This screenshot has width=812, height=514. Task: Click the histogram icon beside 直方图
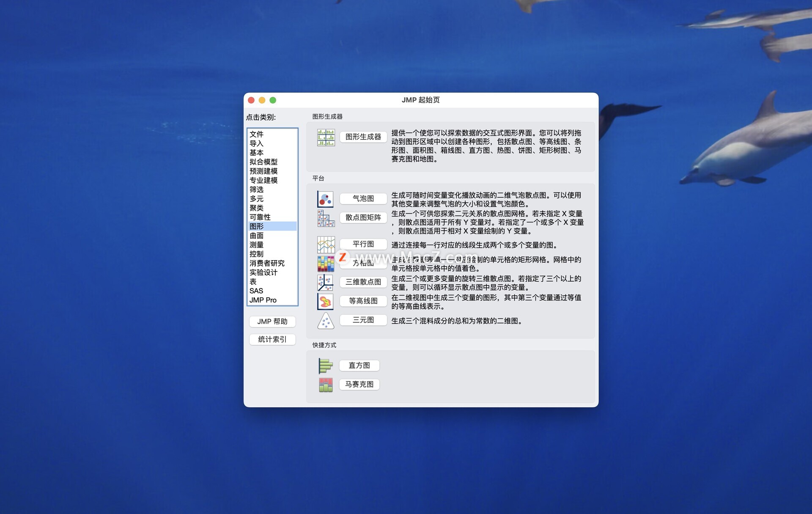(326, 366)
